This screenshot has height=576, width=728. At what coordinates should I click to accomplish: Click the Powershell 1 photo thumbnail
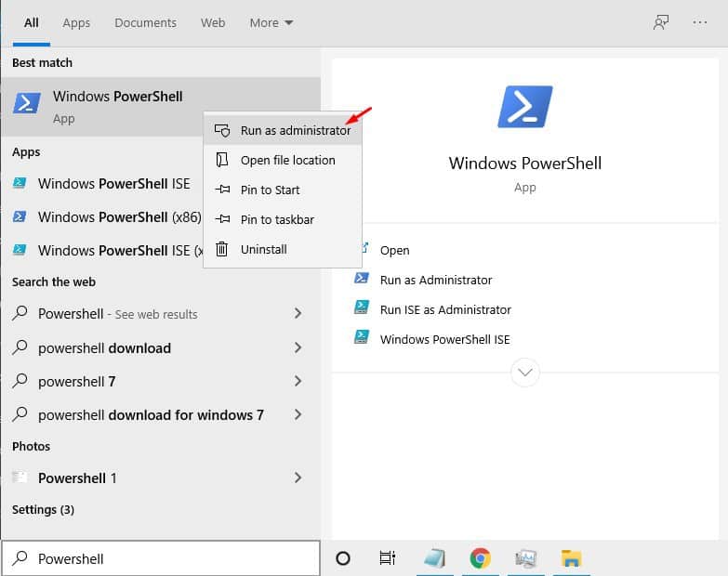tap(20, 478)
